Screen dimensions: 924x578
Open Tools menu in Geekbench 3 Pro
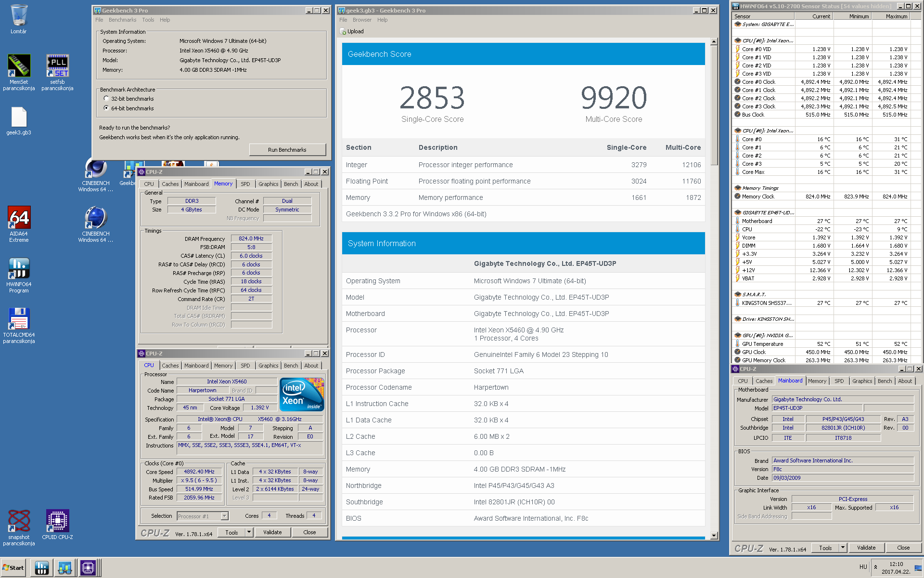click(x=148, y=20)
